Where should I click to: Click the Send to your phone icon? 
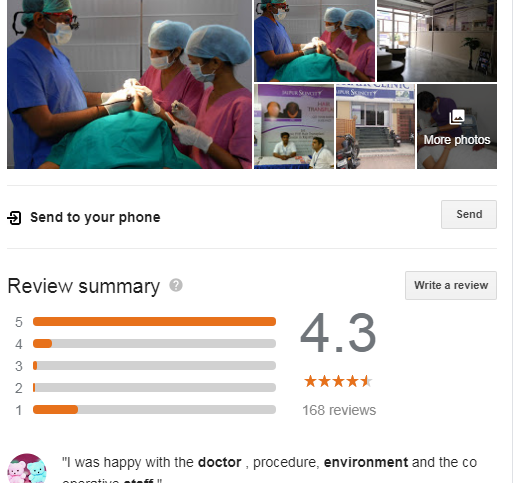[14, 218]
